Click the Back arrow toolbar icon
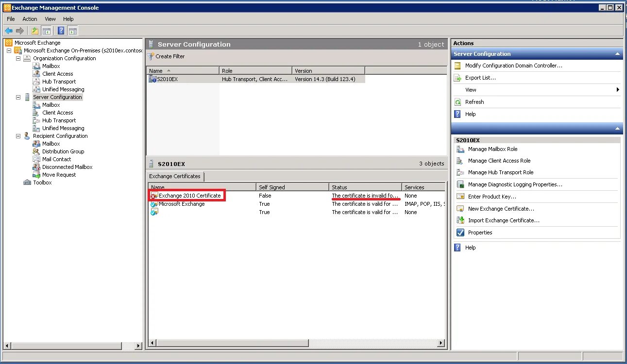627x364 pixels. coord(9,31)
